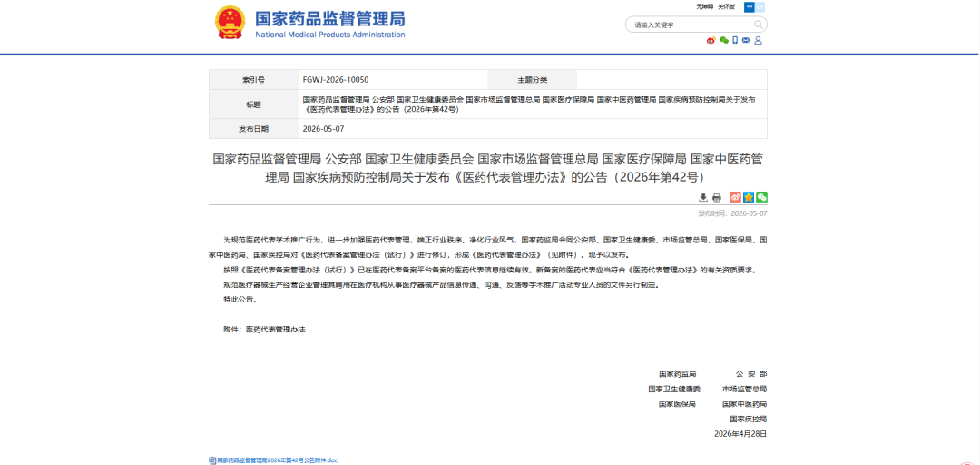
Task: Switch language to Chinese (中)
Action: [x=750, y=7]
